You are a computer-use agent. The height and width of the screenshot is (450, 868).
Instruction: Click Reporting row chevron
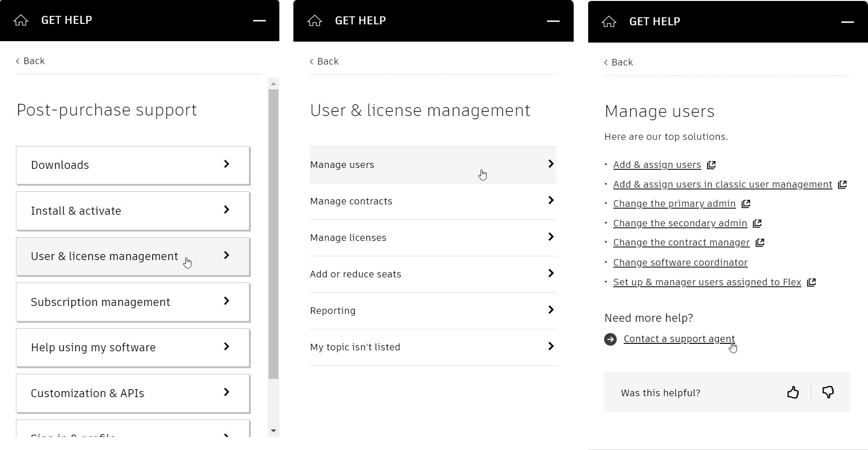(x=551, y=310)
